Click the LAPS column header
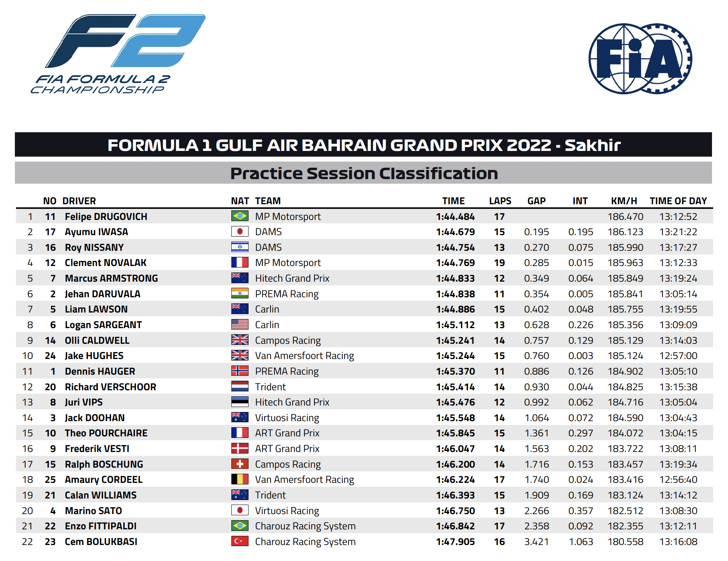728x561 pixels. click(500, 201)
